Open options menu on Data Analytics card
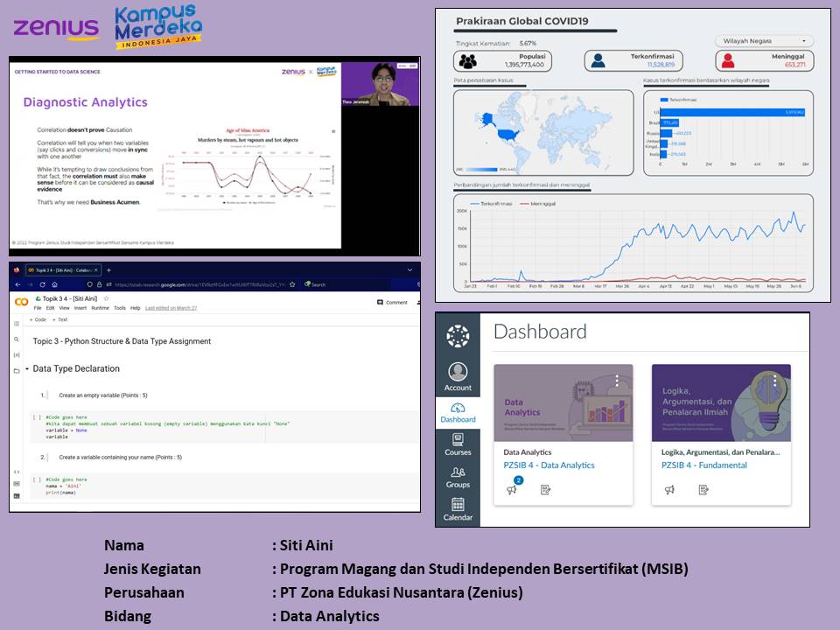 (617, 381)
